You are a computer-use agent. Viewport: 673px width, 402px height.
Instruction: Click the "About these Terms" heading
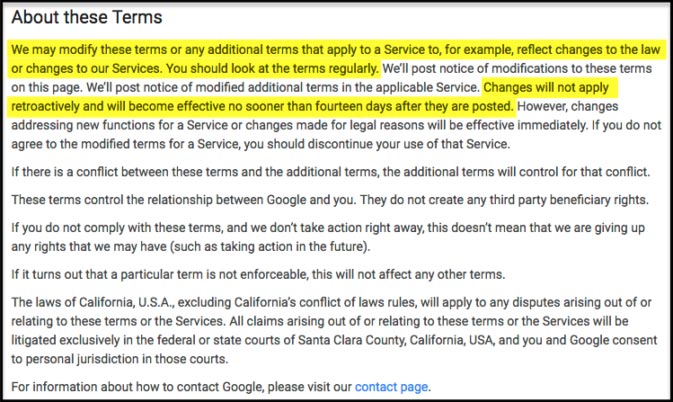pos(86,18)
